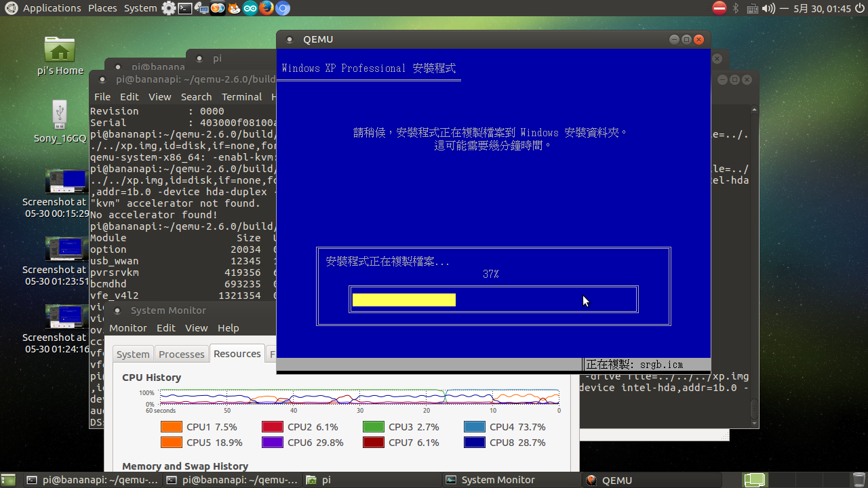Switch to the System tab

(x=133, y=354)
